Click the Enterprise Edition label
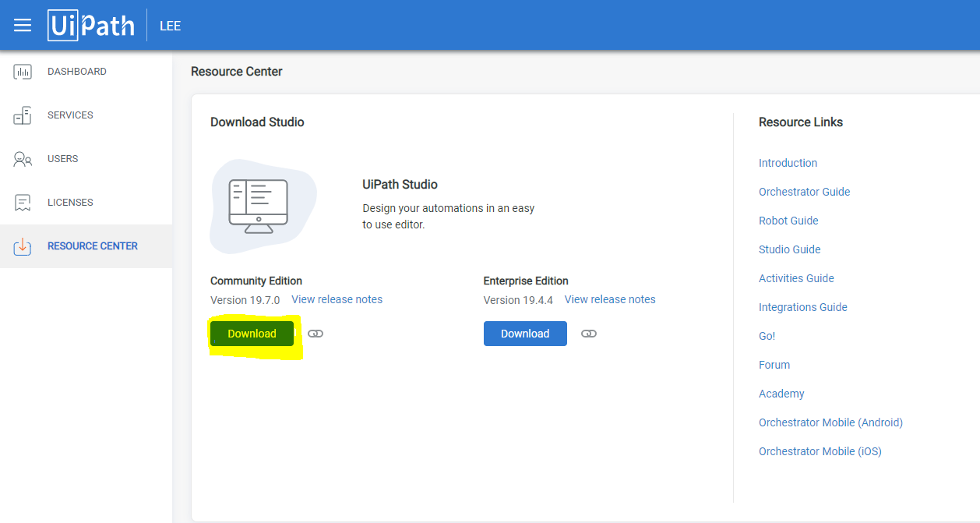Screen dimensions: 980x523 [526, 281]
